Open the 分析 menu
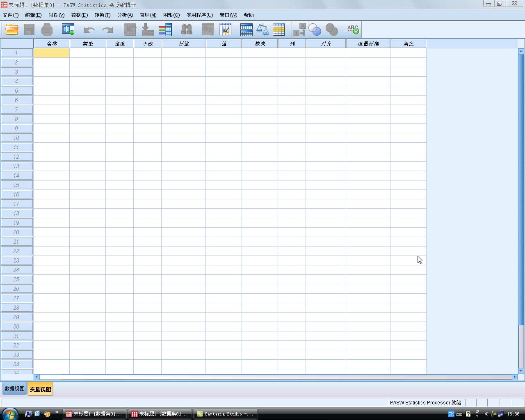Viewport: 525px width, 420px height. point(124,15)
